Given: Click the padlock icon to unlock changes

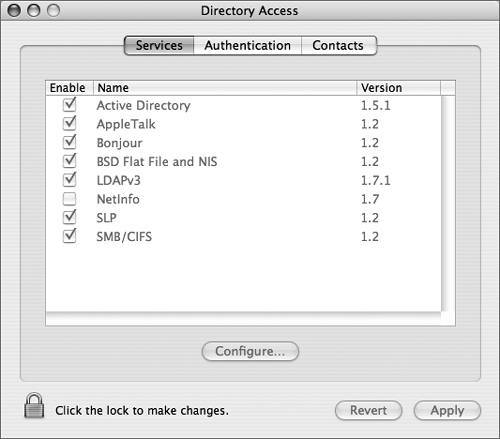Looking at the screenshot, I should click(x=34, y=405).
